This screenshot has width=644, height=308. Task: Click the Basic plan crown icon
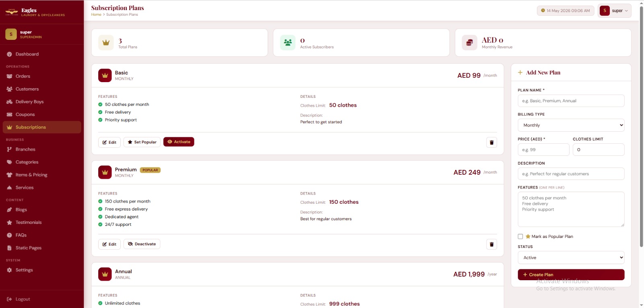(105, 75)
